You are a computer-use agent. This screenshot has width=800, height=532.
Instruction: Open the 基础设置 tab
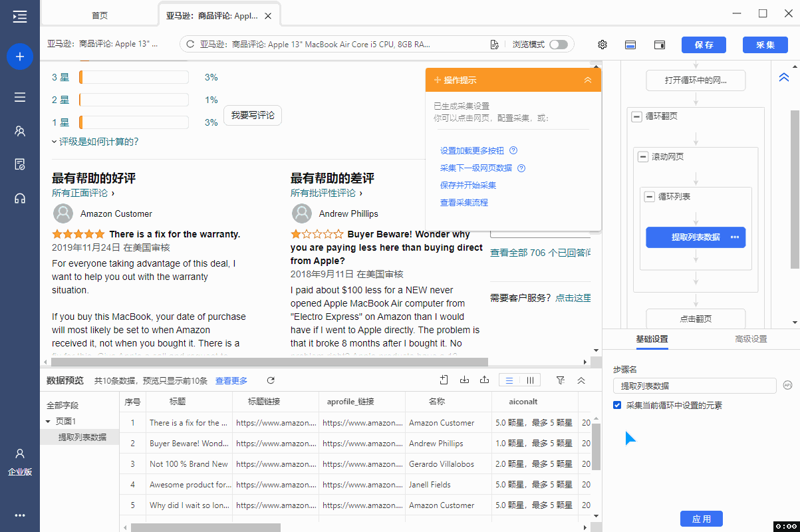click(x=652, y=339)
